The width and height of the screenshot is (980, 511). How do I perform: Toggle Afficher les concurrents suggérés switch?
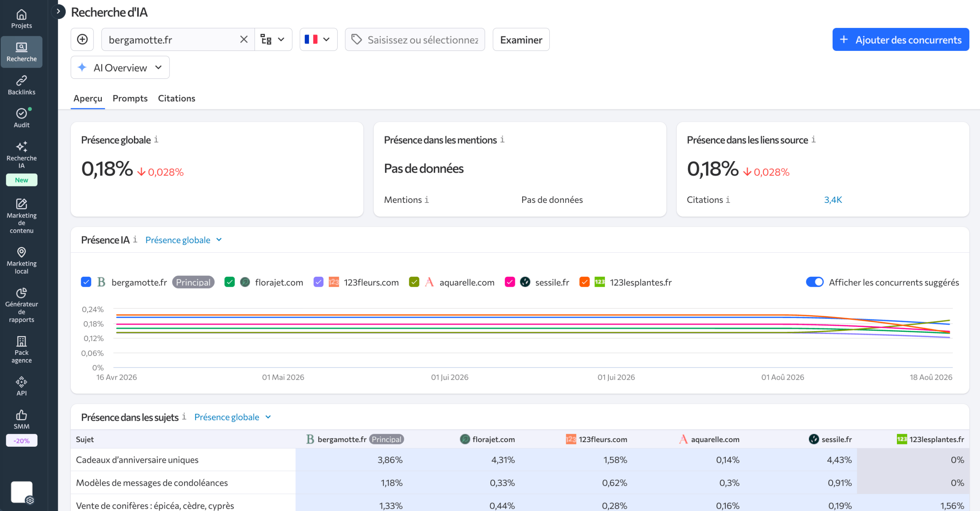(x=815, y=282)
